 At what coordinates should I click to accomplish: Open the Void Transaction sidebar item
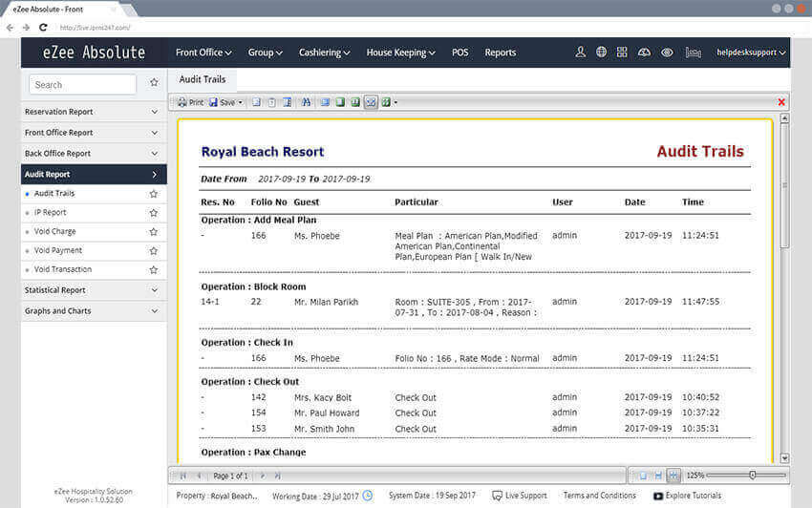coord(63,269)
